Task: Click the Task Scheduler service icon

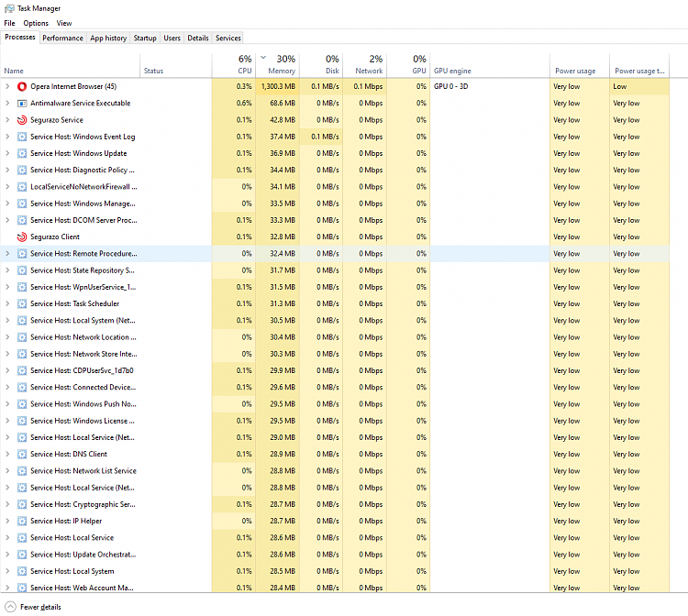Action: click(x=22, y=303)
